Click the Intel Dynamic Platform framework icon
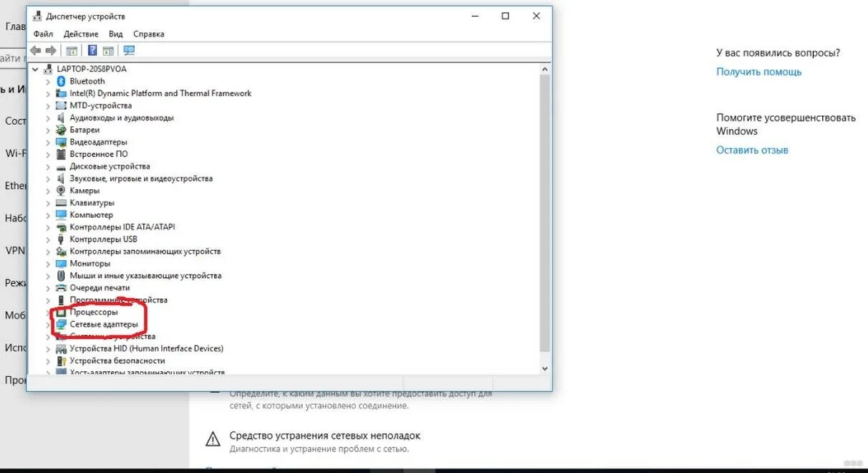The image size is (868, 473). pyautogui.click(x=62, y=93)
